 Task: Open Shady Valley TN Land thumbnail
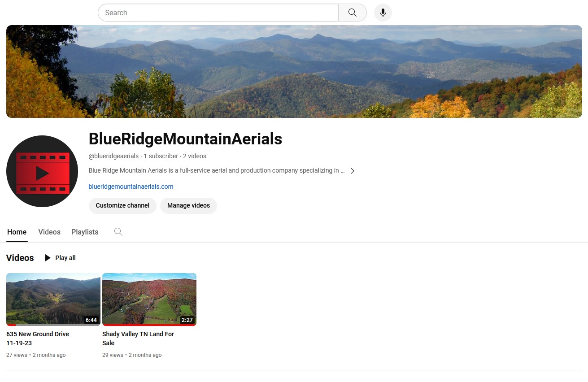tap(149, 300)
